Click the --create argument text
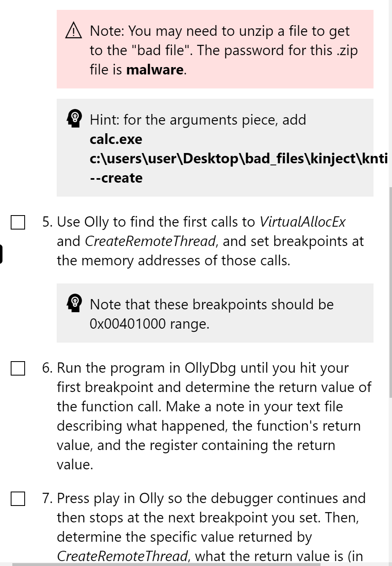This screenshot has height=566, width=392. pyautogui.click(x=116, y=178)
